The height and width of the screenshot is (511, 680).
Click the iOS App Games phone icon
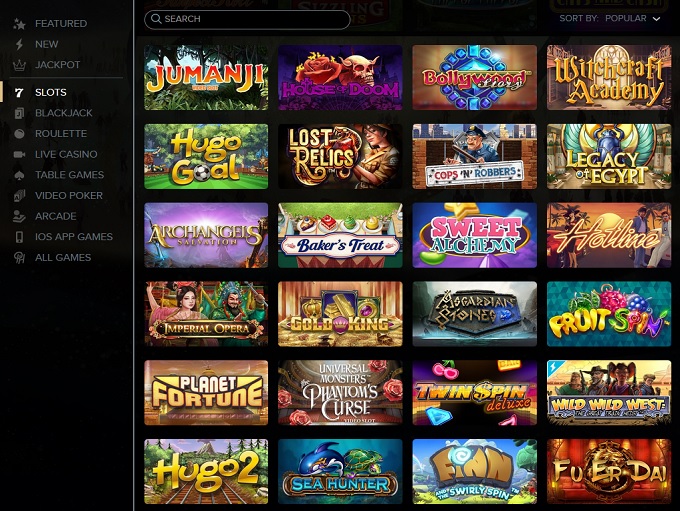click(x=19, y=237)
